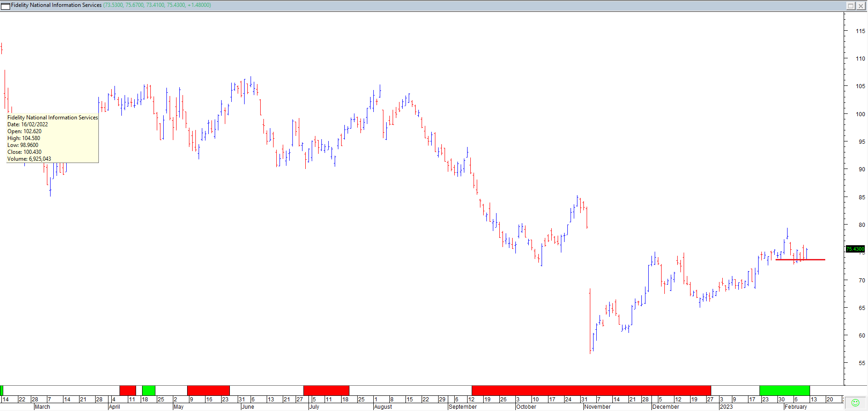The width and height of the screenshot is (868, 411).
Task: Open the chart window system-menu icon
Action: coord(6,6)
